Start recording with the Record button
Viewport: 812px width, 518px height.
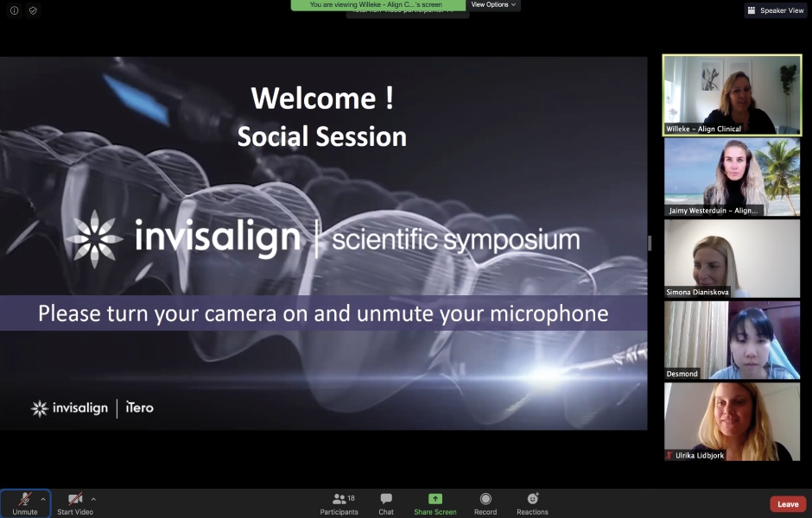485,503
